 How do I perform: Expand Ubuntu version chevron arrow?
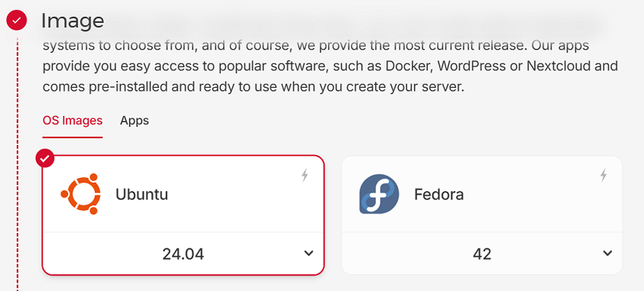coord(309,254)
